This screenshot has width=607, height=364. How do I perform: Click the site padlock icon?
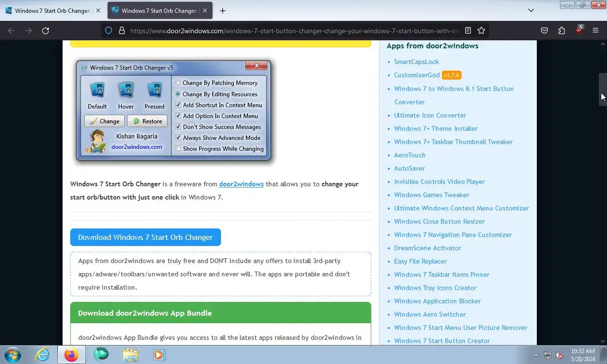[x=121, y=30]
